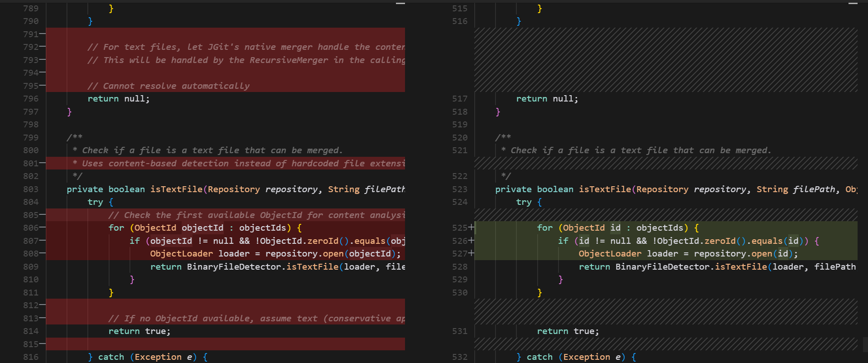The image size is (868, 363).
Task: Click the comment starting "// For text files, let JGit's"
Action: pyautogui.click(x=246, y=47)
